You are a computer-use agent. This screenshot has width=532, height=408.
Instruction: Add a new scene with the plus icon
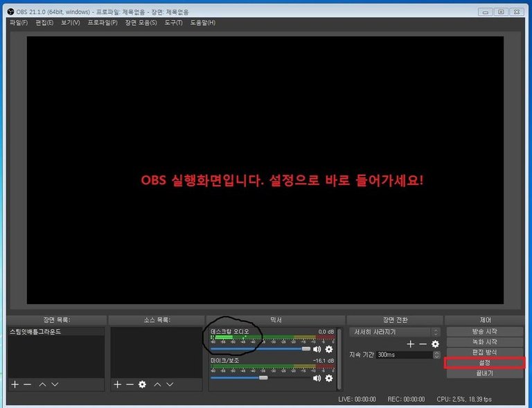click(x=15, y=384)
